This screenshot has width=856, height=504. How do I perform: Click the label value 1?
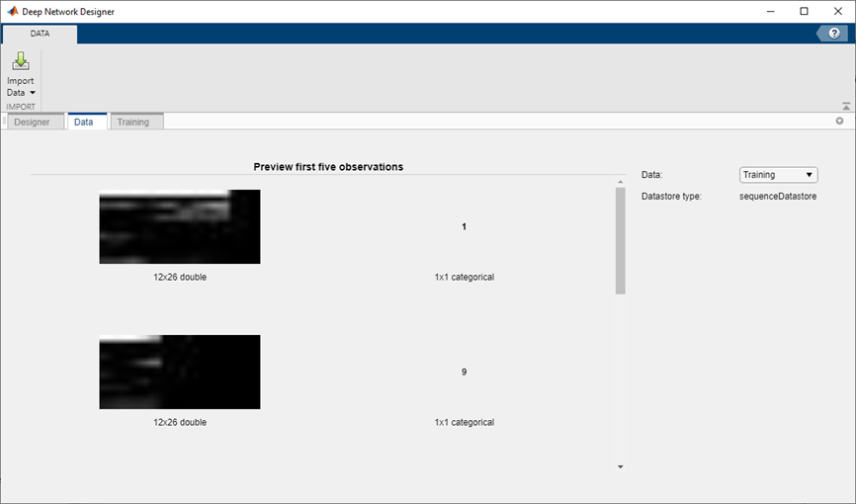coord(464,226)
